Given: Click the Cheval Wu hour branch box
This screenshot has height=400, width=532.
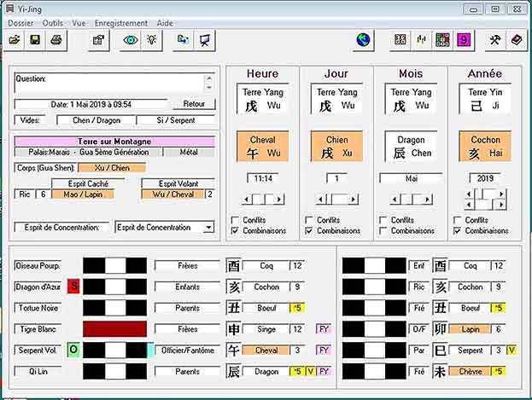Looking at the screenshot, I should pos(263,147).
